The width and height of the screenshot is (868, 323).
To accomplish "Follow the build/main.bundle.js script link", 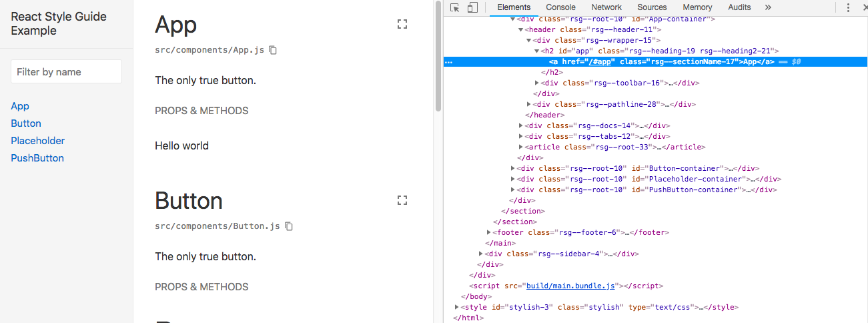I will (x=570, y=286).
